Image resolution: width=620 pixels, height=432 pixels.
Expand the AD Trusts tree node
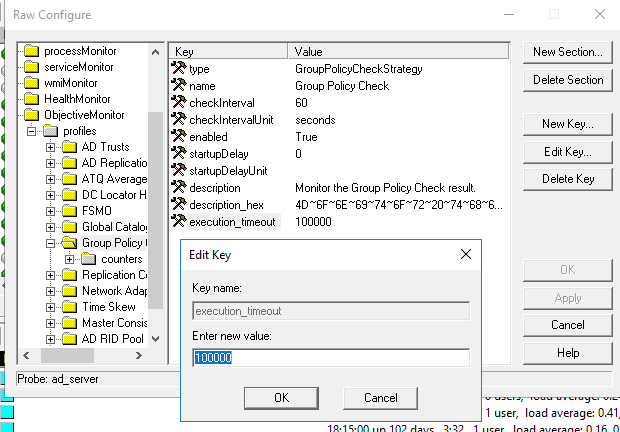(x=51, y=147)
